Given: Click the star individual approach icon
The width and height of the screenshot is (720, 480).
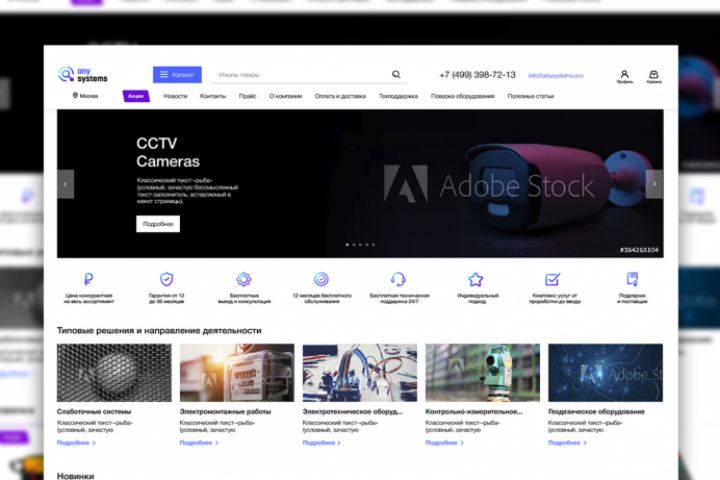Looking at the screenshot, I should point(476,279).
